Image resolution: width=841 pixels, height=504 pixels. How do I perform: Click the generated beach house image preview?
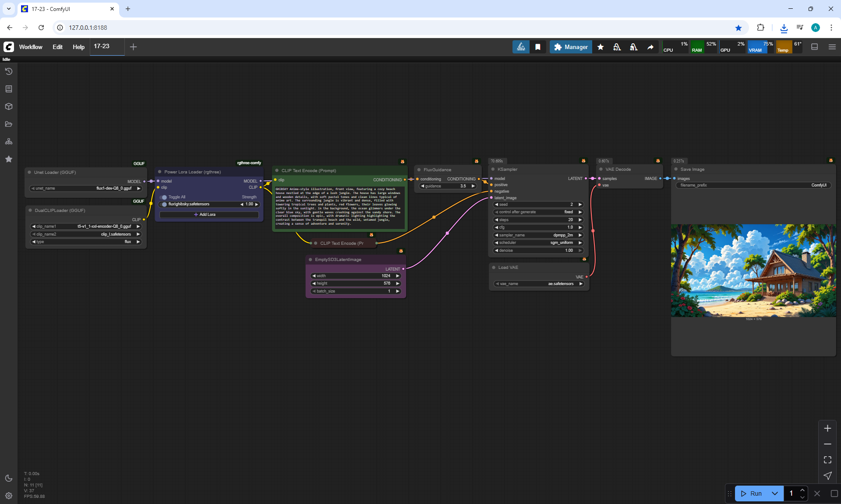tap(753, 270)
